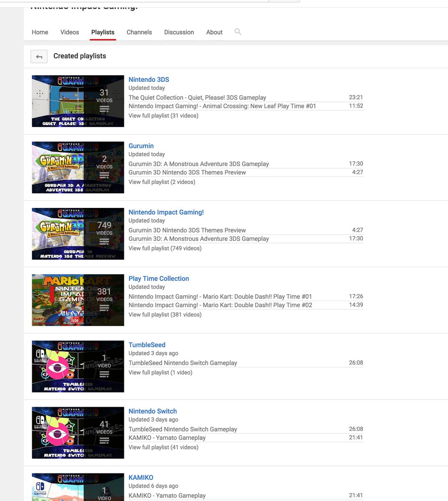Play Mario Kart: Double Dash!! Play Time #01
This screenshot has width=448, height=501.
click(x=220, y=297)
